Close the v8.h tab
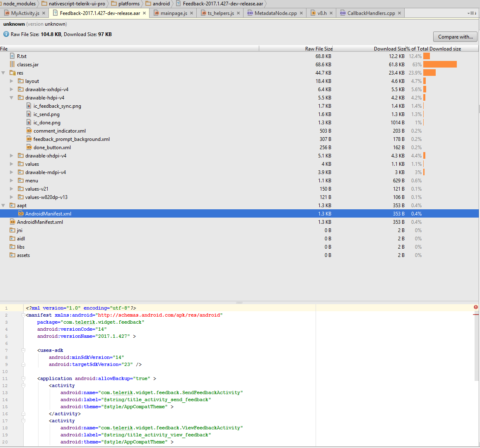The image size is (480, 448). [x=331, y=13]
